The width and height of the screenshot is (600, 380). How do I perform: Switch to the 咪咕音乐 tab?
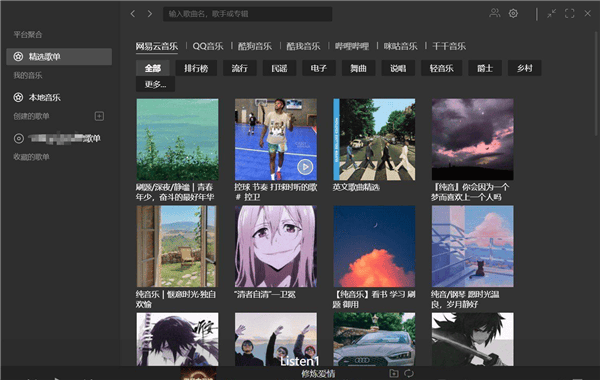(x=401, y=46)
